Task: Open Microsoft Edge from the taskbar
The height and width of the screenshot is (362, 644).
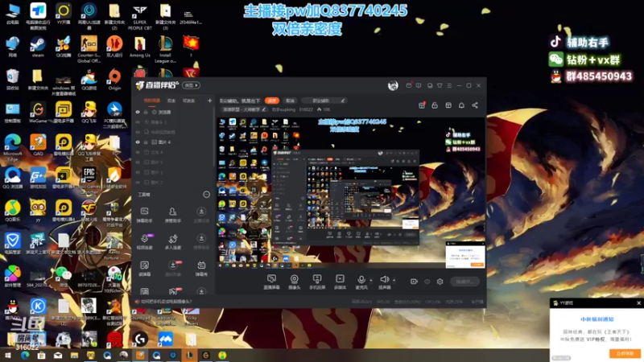Action: click(x=25, y=355)
